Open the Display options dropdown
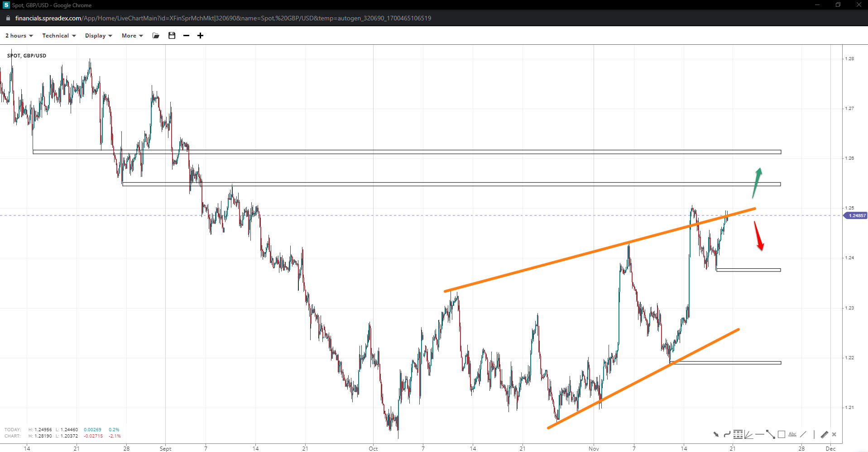This screenshot has height=452, width=868. click(98, 36)
